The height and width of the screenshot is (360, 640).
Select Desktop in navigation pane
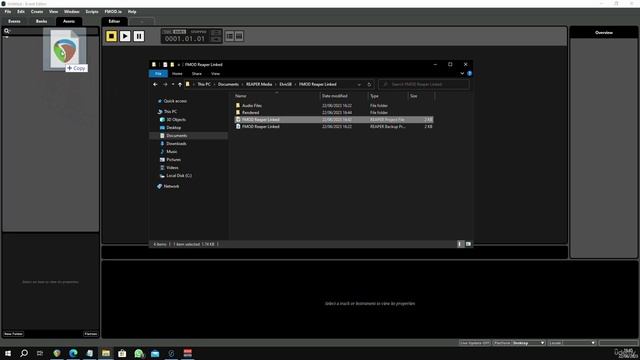click(173, 128)
